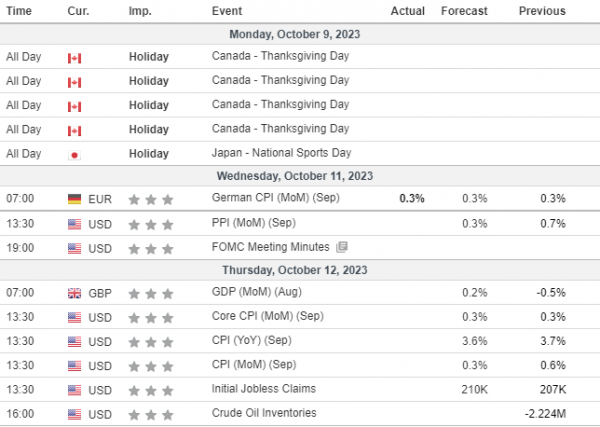Click the US flag on the Crude Oil Inventories row
This screenshot has width=600, height=427.
[74, 414]
